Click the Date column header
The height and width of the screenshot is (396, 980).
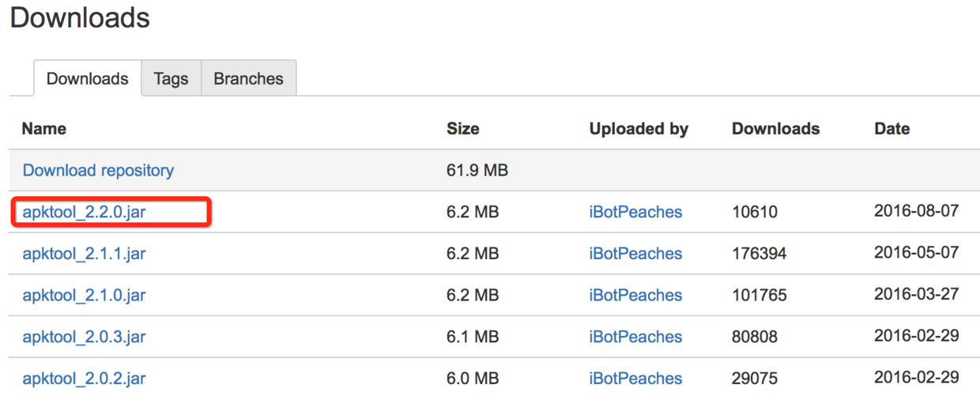[891, 129]
